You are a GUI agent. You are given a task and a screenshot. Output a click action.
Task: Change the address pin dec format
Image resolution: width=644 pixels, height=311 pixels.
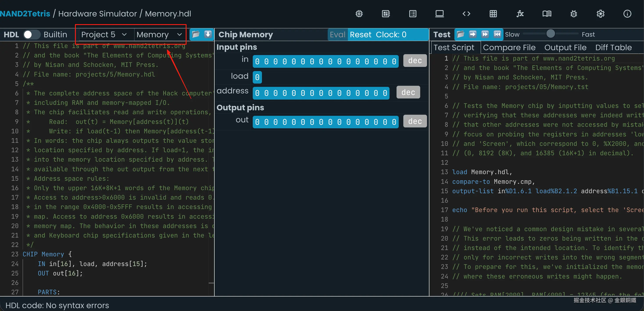(x=408, y=92)
